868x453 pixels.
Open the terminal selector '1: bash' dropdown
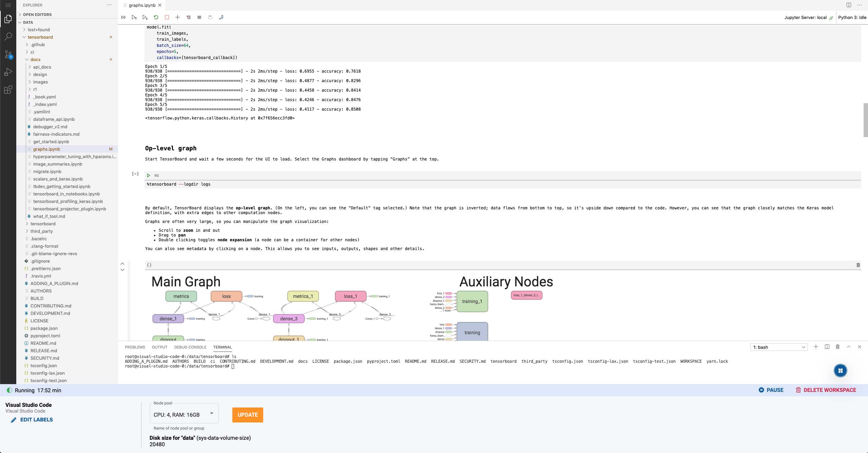tap(779, 347)
